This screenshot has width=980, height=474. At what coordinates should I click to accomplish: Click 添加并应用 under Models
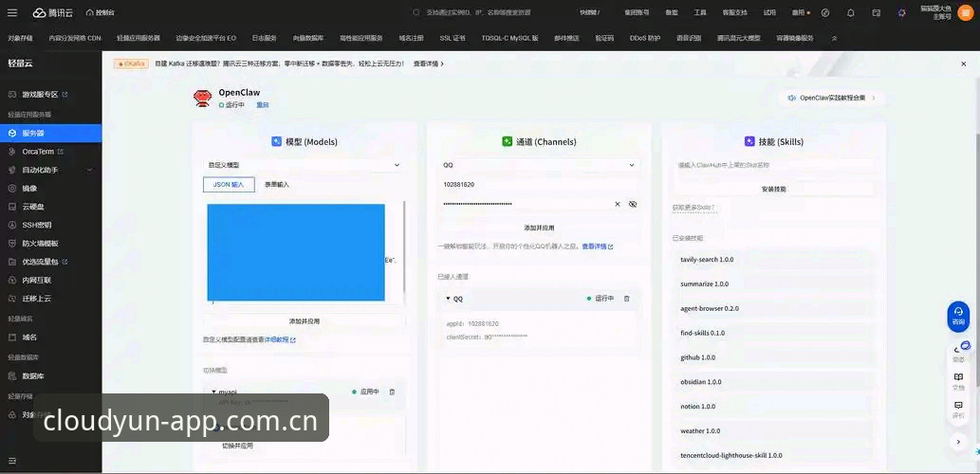click(x=304, y=321)
